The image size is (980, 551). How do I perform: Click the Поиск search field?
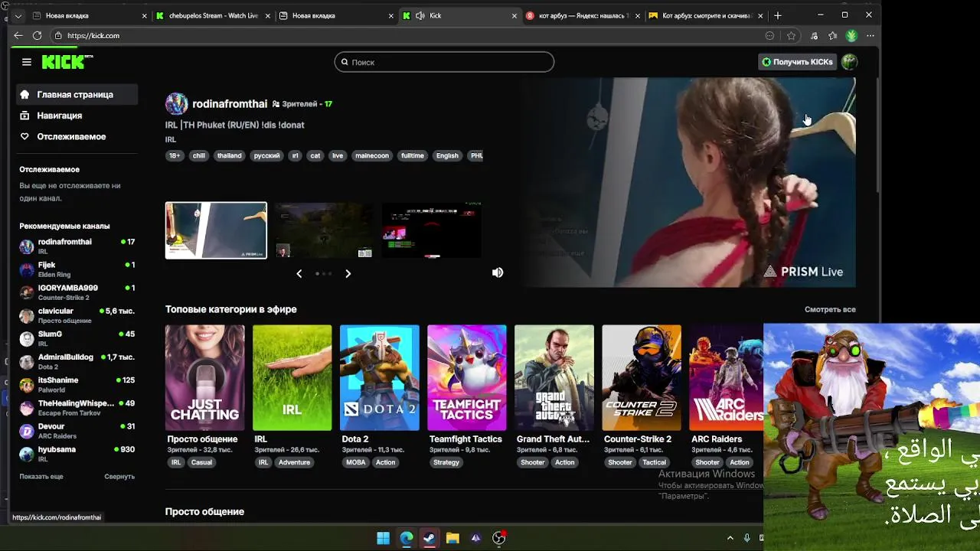[444, 62]
